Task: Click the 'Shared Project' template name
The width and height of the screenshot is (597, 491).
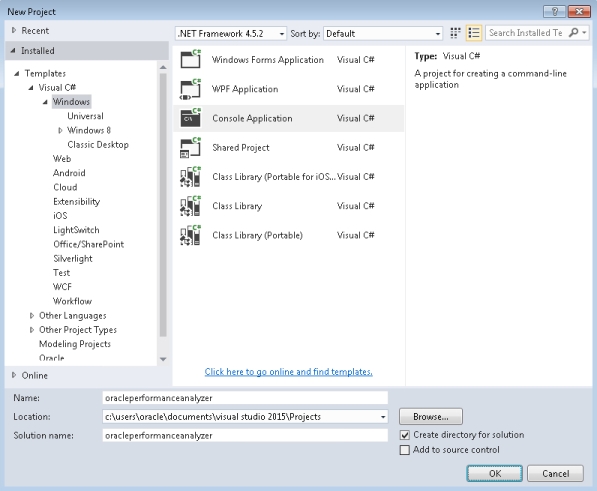Action: pos(241,148)
